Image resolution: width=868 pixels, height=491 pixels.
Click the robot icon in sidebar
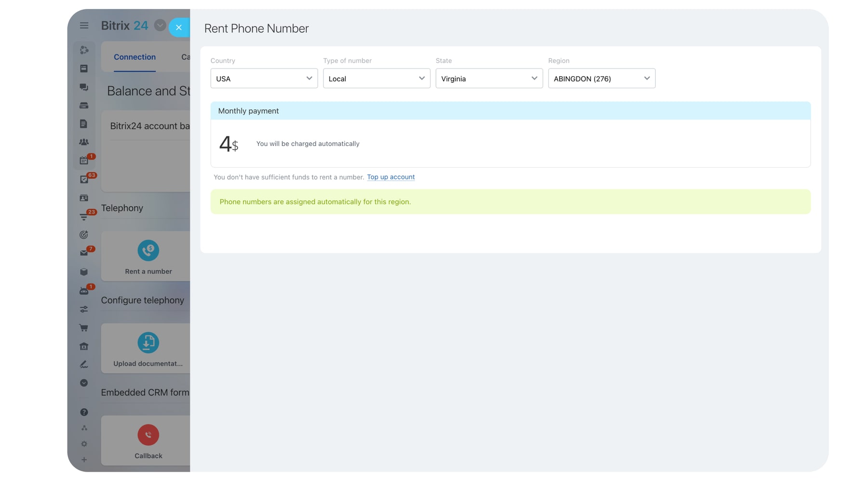click(x=84, y=291)
